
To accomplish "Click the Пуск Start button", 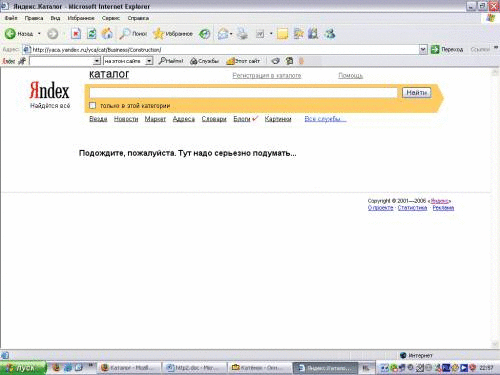I will 23,368.
